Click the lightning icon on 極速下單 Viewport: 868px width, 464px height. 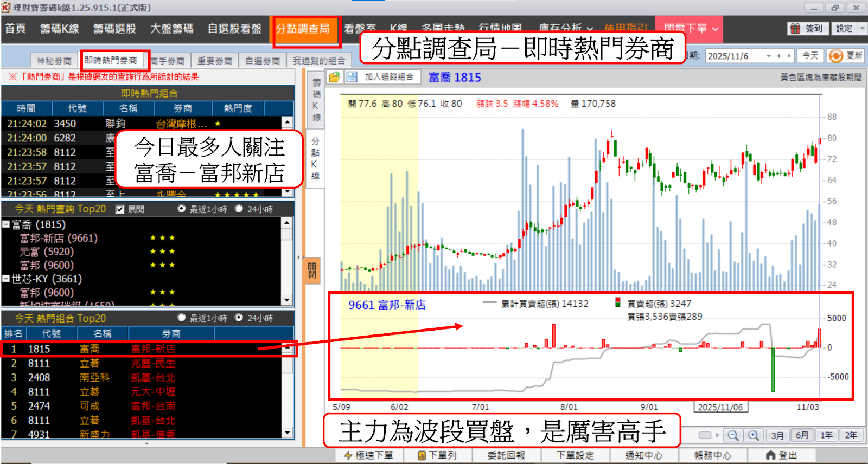coord(348,455)
